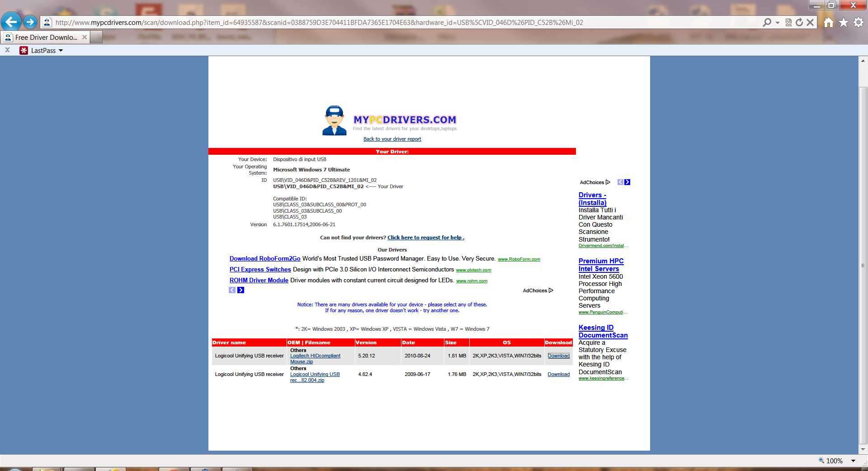Click the 100% zoom level button
This screenshot has height=471, width=868.
coord(831,461)
